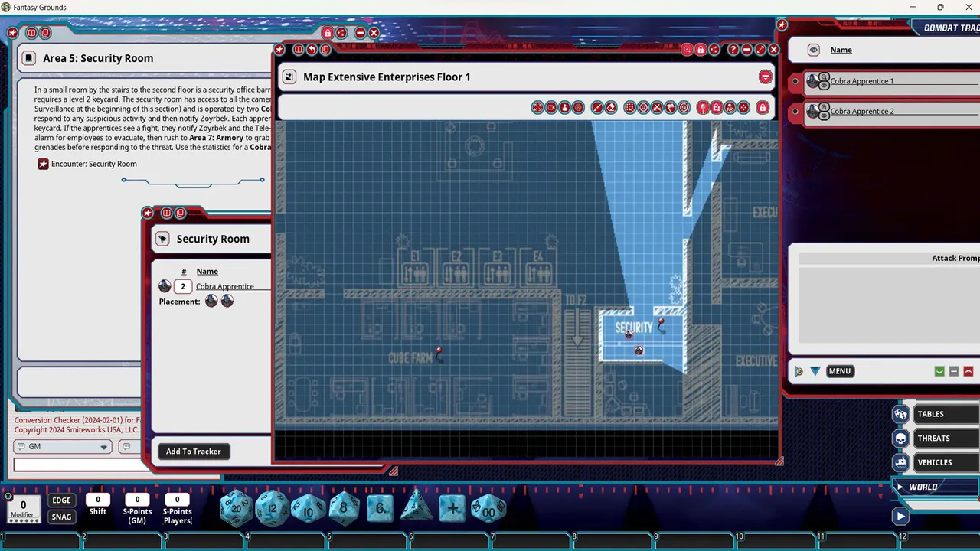Open the GM chat mode dropdown
Image resolution: width=980 pixels, height=551 pixels.
click(x=63, y=447)
